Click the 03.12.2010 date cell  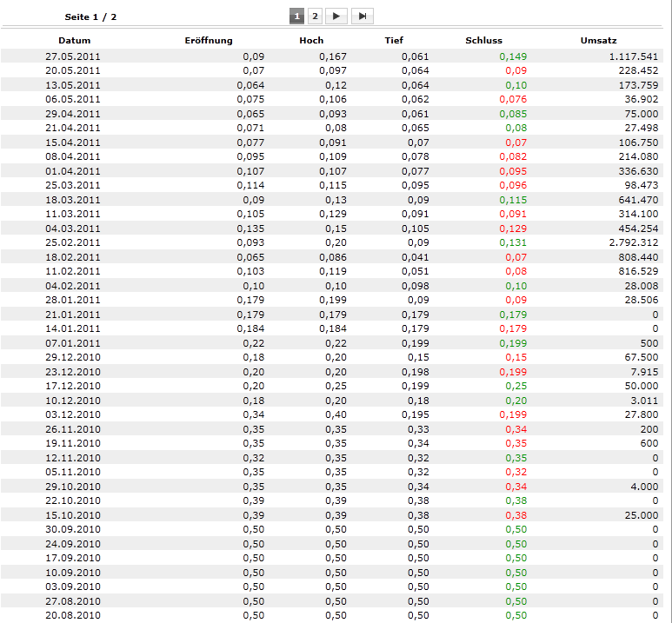[73, 414]
